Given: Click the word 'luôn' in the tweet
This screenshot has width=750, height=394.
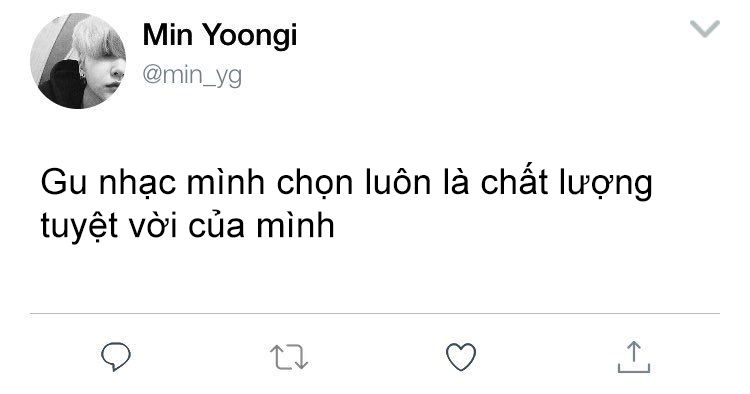Looking at the screenshot, I should click(398, 182).
